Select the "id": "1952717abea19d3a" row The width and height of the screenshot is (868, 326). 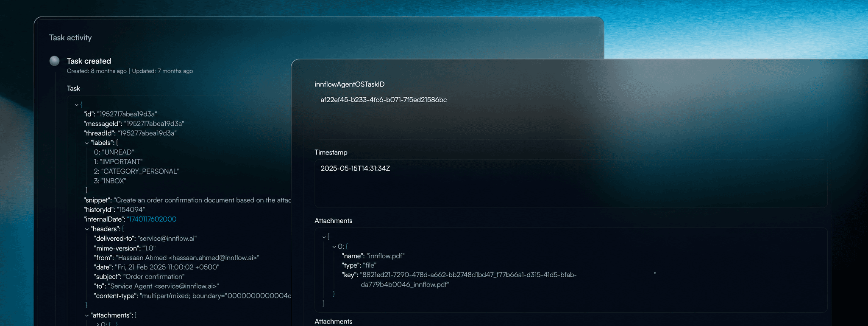coord(120,114)
